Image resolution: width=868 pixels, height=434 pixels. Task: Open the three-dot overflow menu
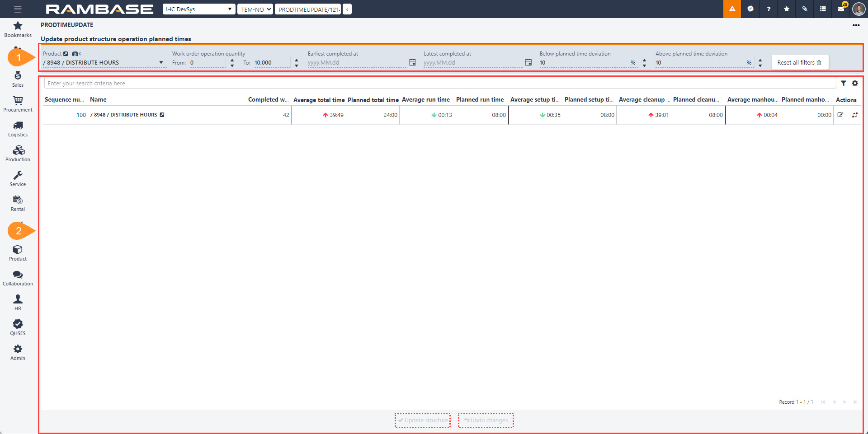[856, 26]
